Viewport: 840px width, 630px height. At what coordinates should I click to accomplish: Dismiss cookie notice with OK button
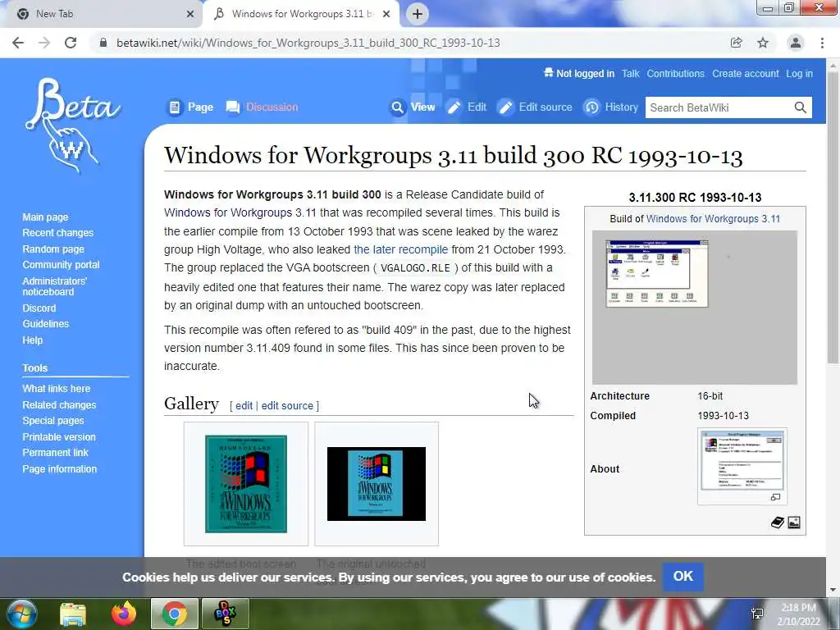(683, 577)
